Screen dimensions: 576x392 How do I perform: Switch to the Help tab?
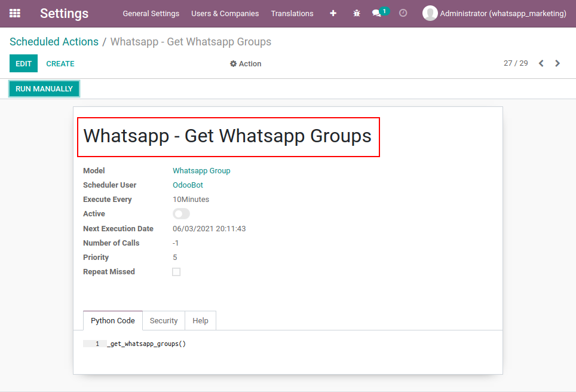(200, 320)
